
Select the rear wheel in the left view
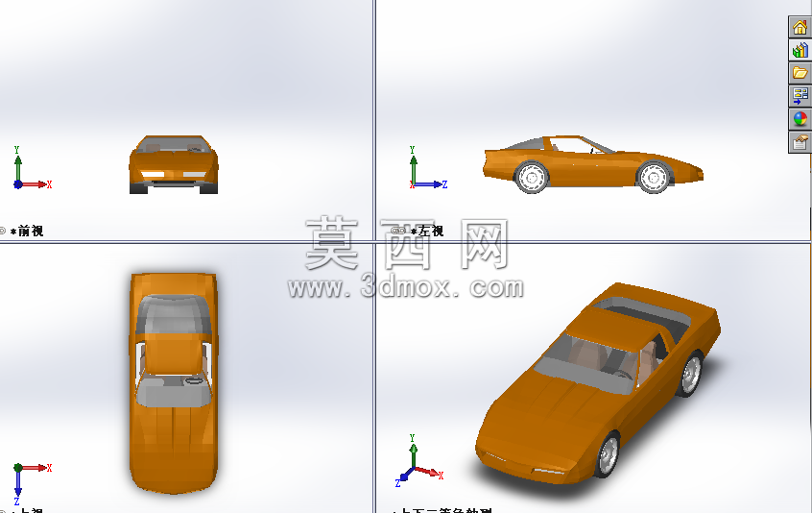(x=532, y=177)
